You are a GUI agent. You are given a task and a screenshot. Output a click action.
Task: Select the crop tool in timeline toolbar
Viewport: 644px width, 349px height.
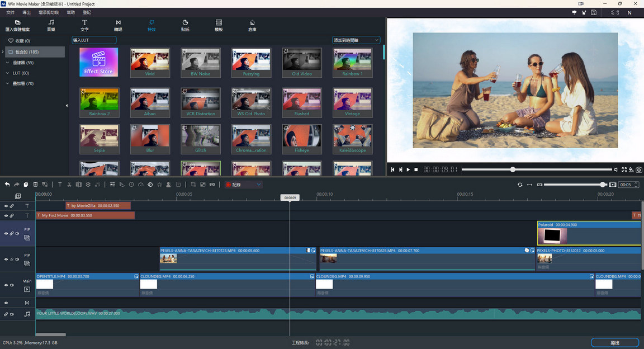click(x=193, y=185)
